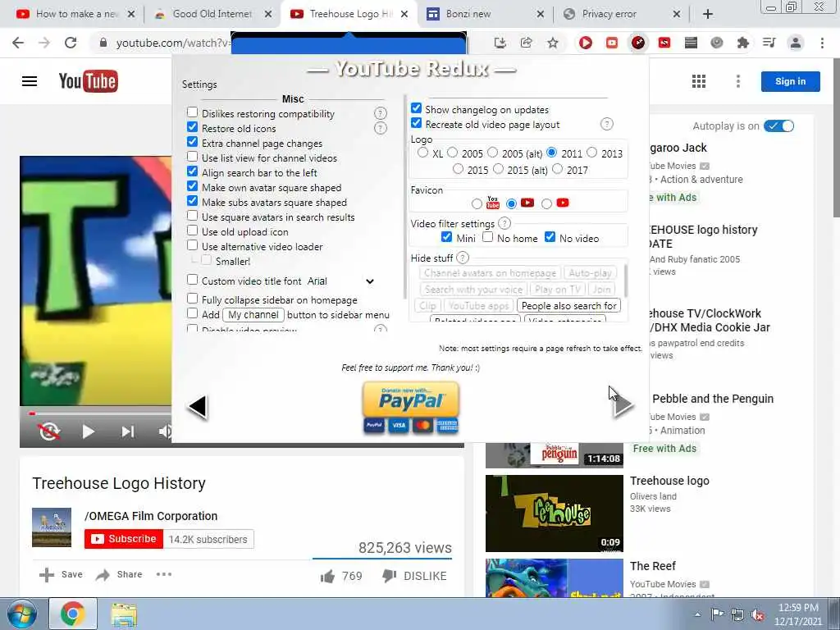Click the red Subscribe button
Screen dimensions: 840x630
pyautogui.click(x=124, y=539)
